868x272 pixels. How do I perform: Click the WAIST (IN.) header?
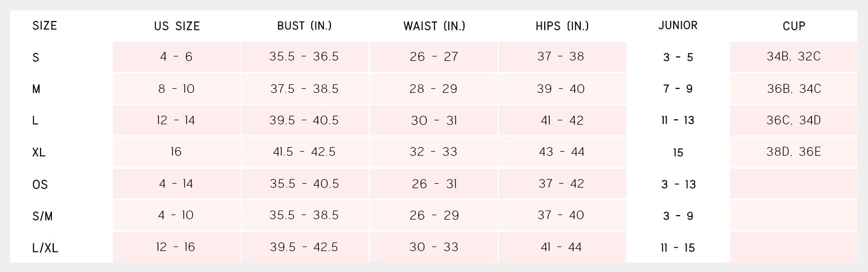point(434,26)
